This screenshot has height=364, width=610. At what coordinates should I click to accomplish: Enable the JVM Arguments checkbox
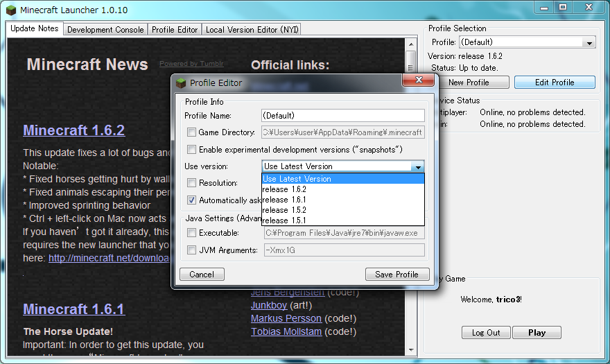pos(191,250)
